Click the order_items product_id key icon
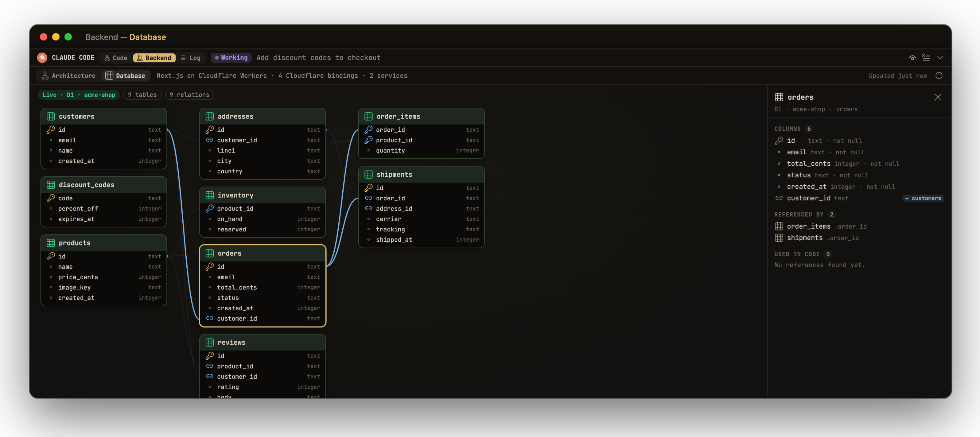The height and width of the screenshot is (437, 980). (x=369, y=140)
